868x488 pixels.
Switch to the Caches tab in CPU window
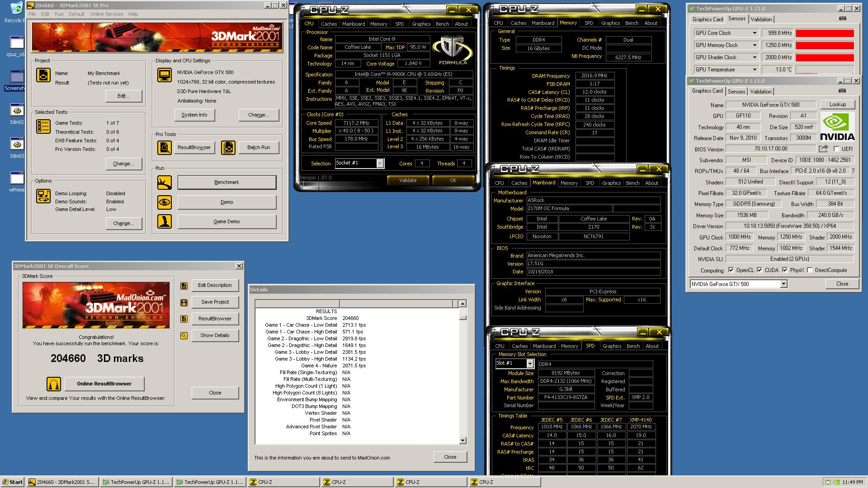pyautogui.click(x=329, y=24)
